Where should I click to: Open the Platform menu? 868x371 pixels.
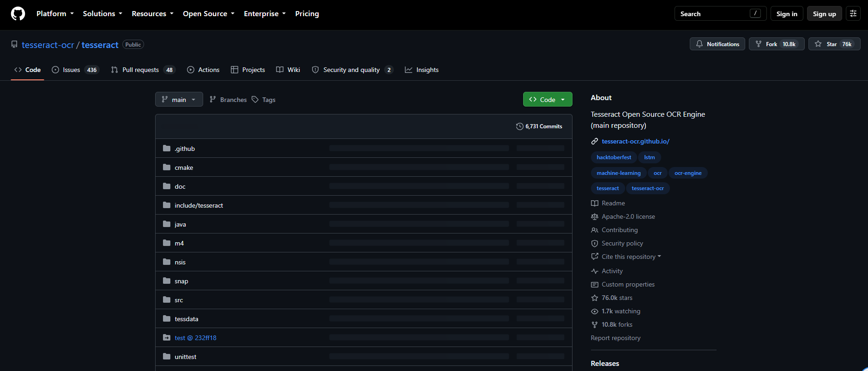(x=55, y=14)
